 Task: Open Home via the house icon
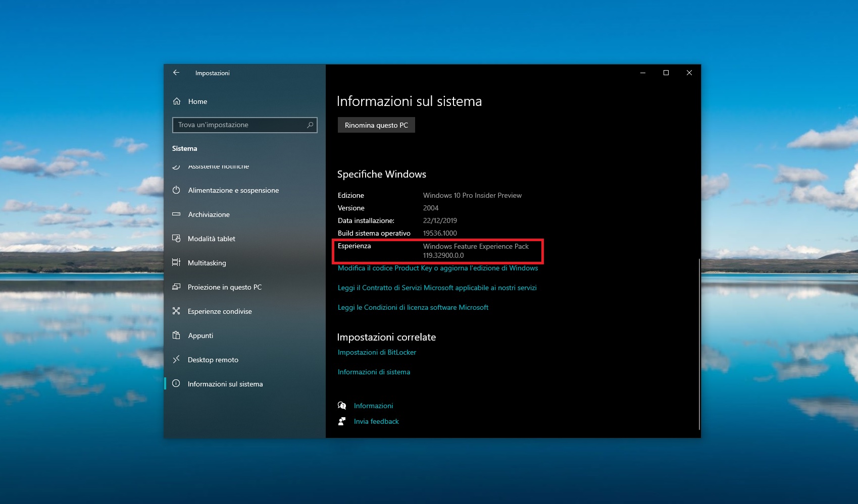pos(177,101)
